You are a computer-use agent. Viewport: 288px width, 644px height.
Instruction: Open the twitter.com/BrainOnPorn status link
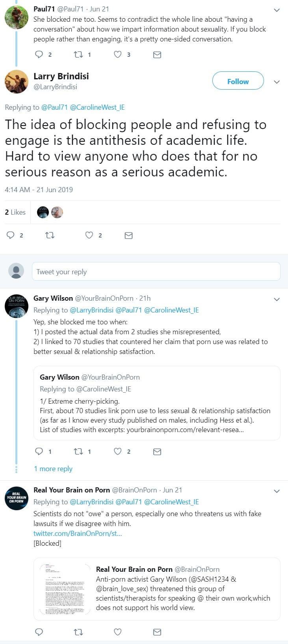(x=78, y=534)
